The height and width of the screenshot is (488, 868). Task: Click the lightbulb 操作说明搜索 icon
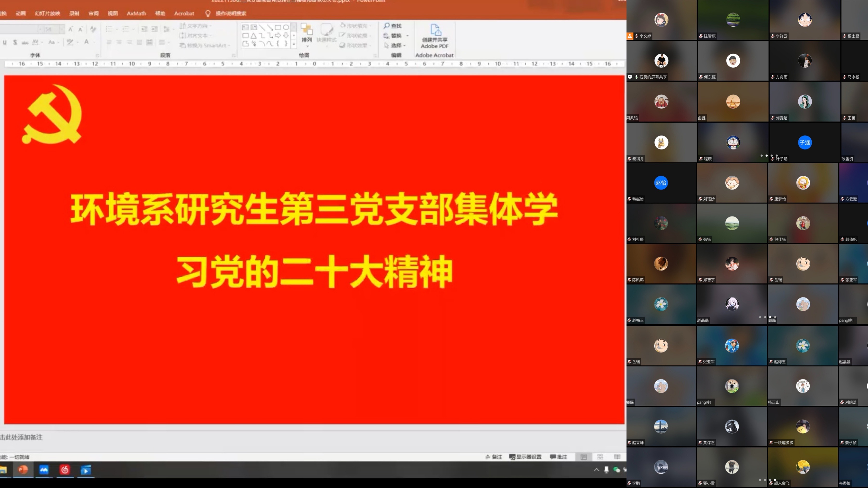coord(208,13)
